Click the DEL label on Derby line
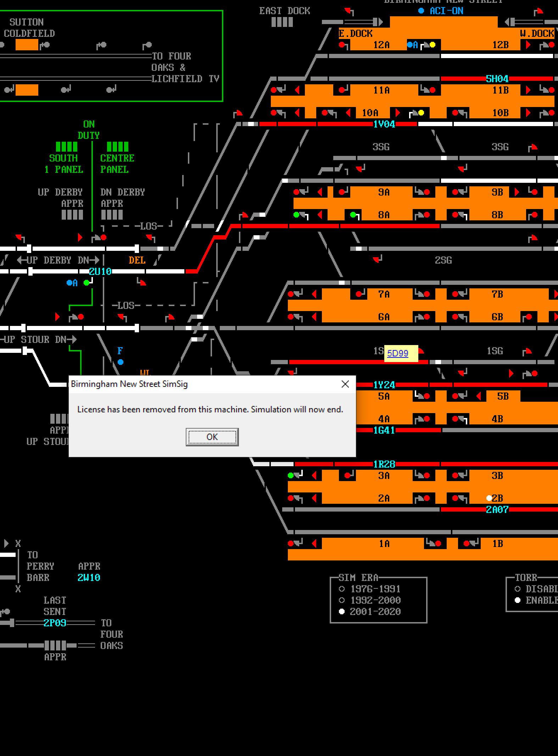 point(137,260)
